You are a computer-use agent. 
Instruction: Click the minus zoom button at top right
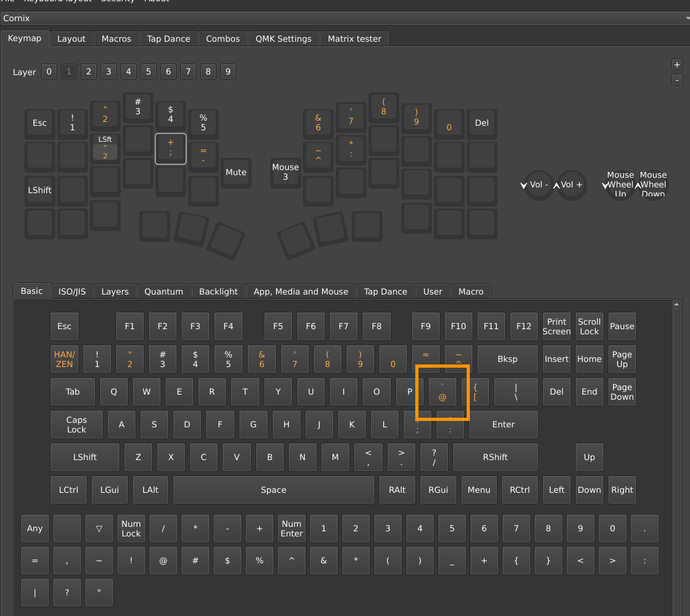[x=677, y=80]
